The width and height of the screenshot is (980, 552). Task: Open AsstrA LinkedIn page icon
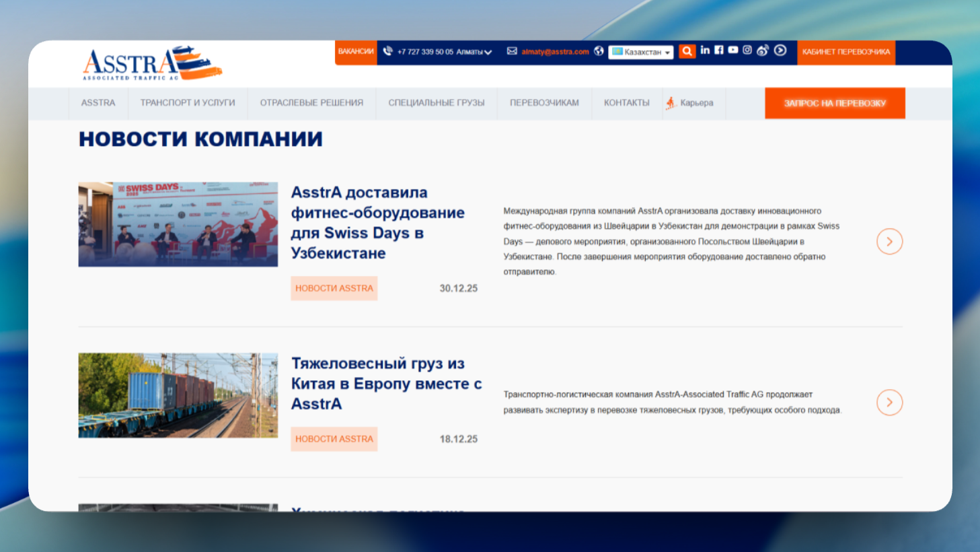(705, 50)
